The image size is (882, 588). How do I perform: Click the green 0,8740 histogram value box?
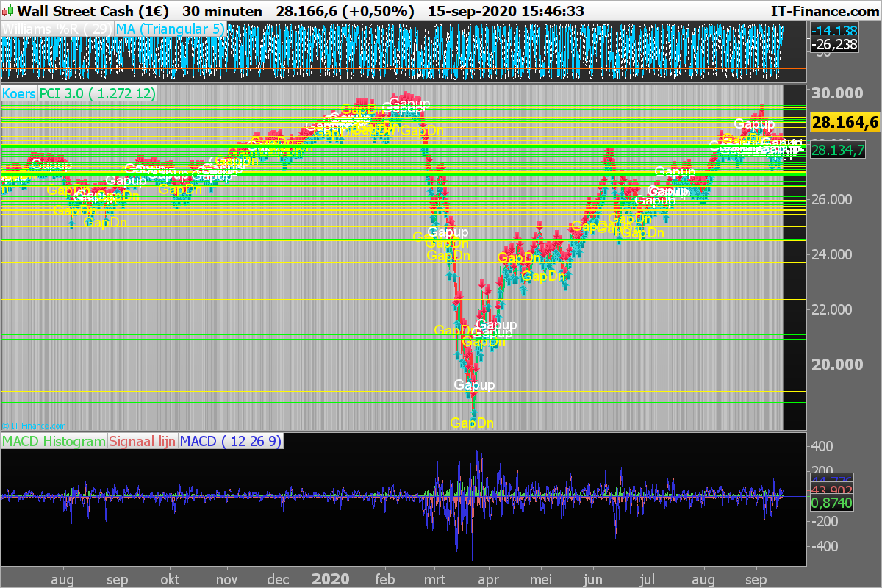[831, 503]
